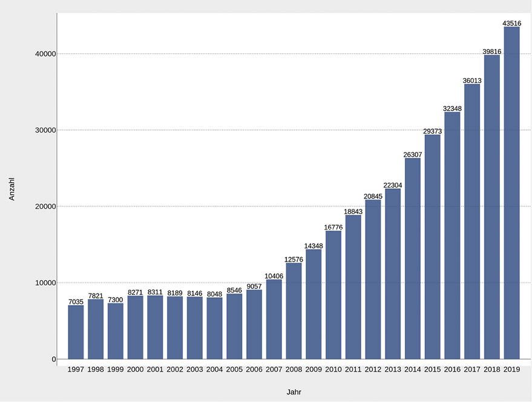
Task: Click the bar value label 43516
Action: [x=511, y=24]
